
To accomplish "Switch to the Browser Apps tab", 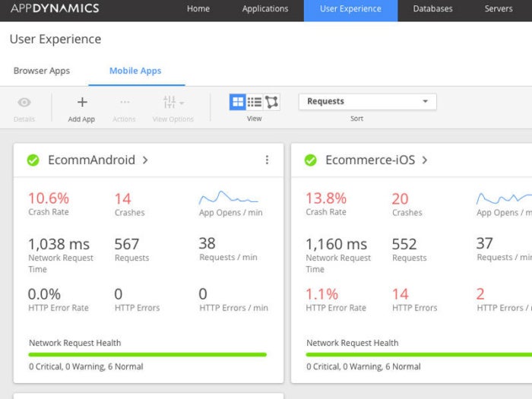I will tap(42, 71).
